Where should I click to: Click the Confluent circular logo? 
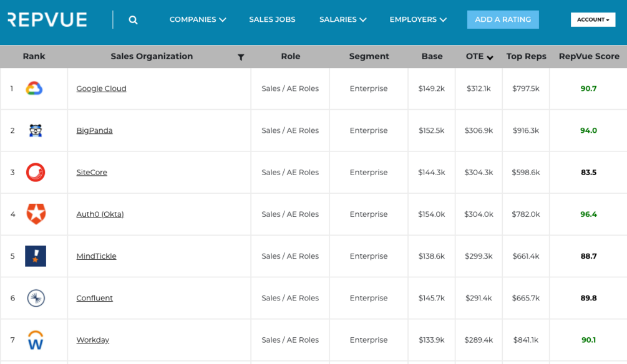pos(36,298)
